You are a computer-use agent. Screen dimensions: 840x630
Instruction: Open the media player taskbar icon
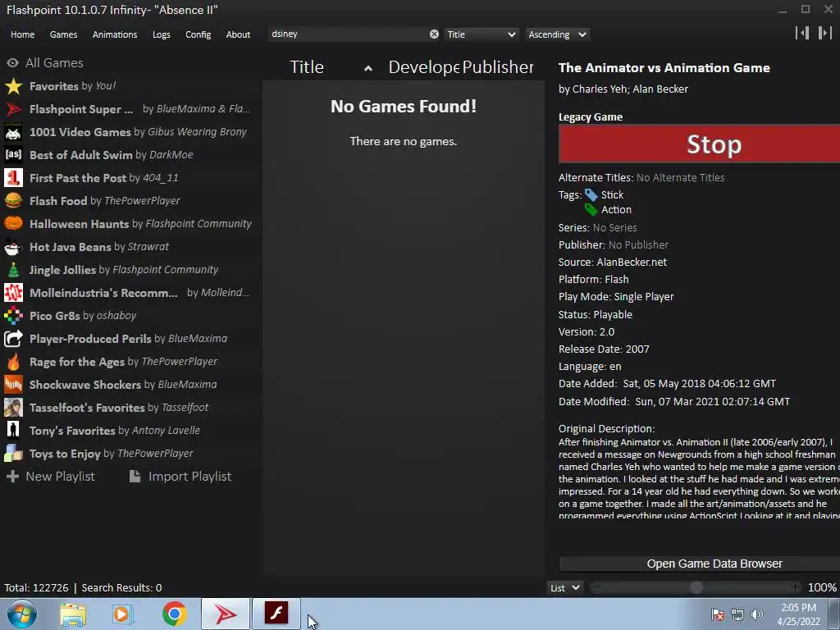tap(122, 614)
